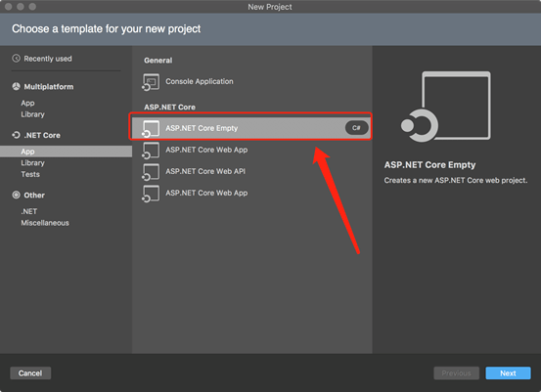Select Library under .NET Core
The height and width of the screenshot is (392, 541).
pos(33,162)
